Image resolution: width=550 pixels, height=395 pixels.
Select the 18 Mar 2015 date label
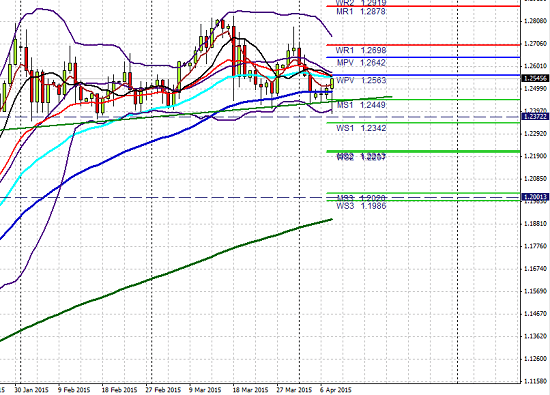pos(251,390)
